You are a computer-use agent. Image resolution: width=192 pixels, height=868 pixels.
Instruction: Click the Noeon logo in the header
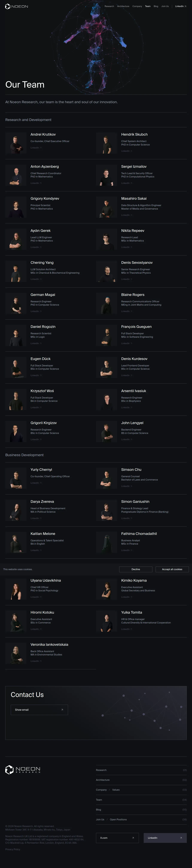[x=17, y=6]
